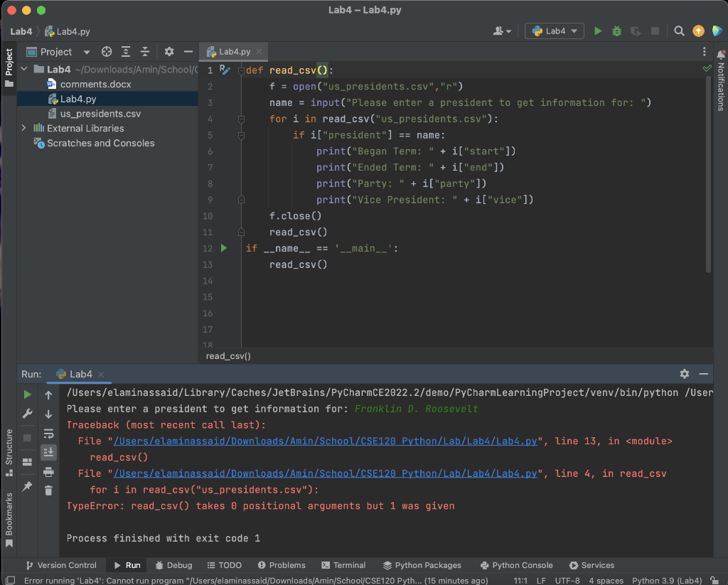Expand External Libraries tree node

point(24,129)
